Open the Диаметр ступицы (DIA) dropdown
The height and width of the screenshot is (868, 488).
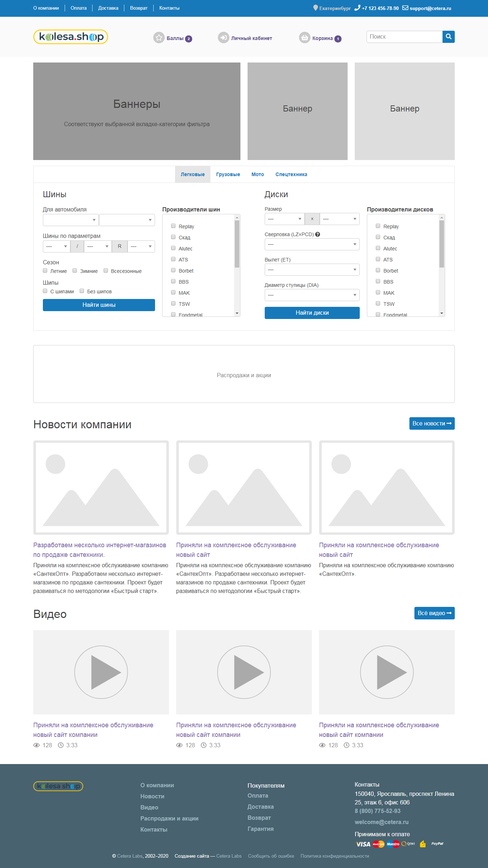pos(312,295)
